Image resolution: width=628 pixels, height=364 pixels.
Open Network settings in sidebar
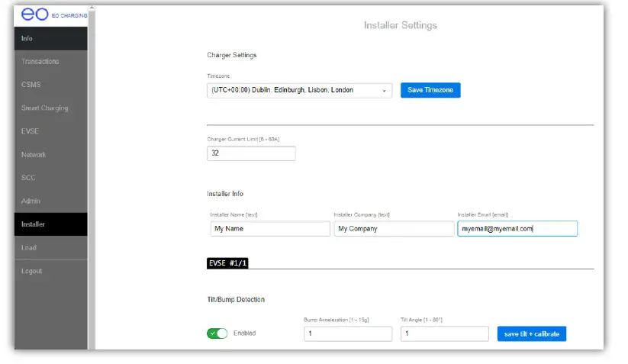coord(34,155)
